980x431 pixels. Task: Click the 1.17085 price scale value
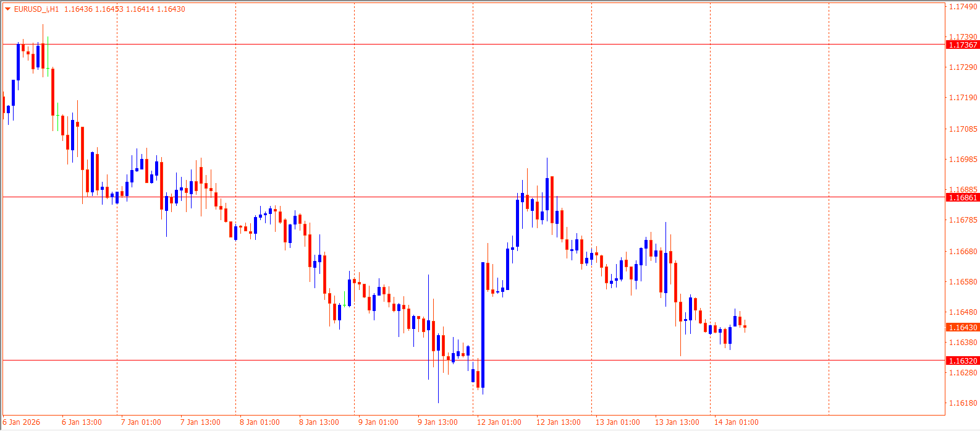coord(963,129)
